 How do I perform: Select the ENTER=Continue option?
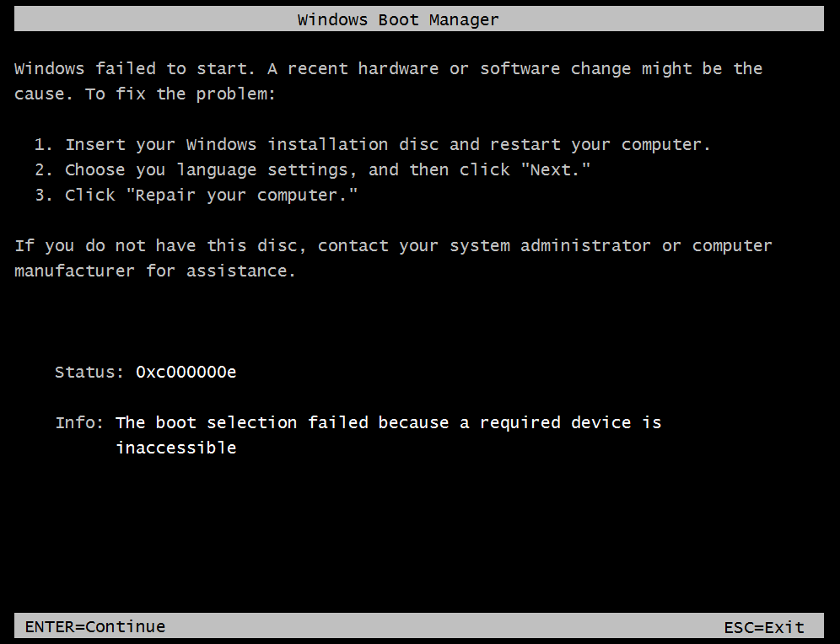[x=95, y=627]
